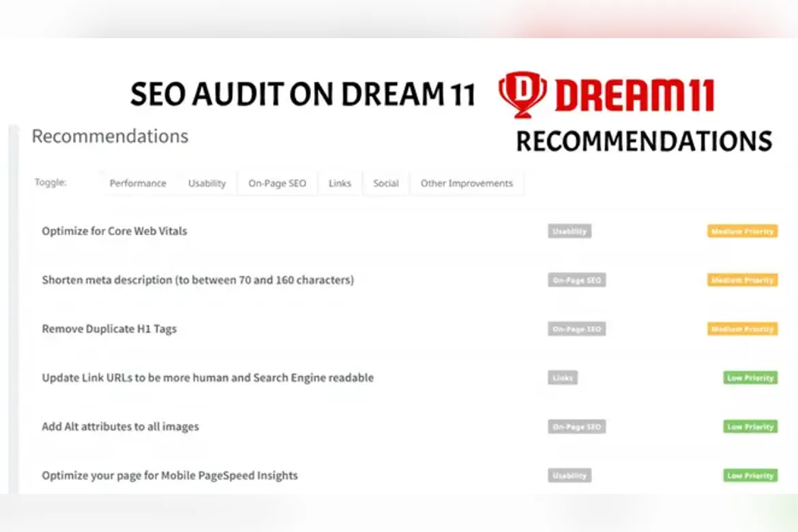
Task: Select 'Add Alt attributes to all images'
Action: (120, 426)
